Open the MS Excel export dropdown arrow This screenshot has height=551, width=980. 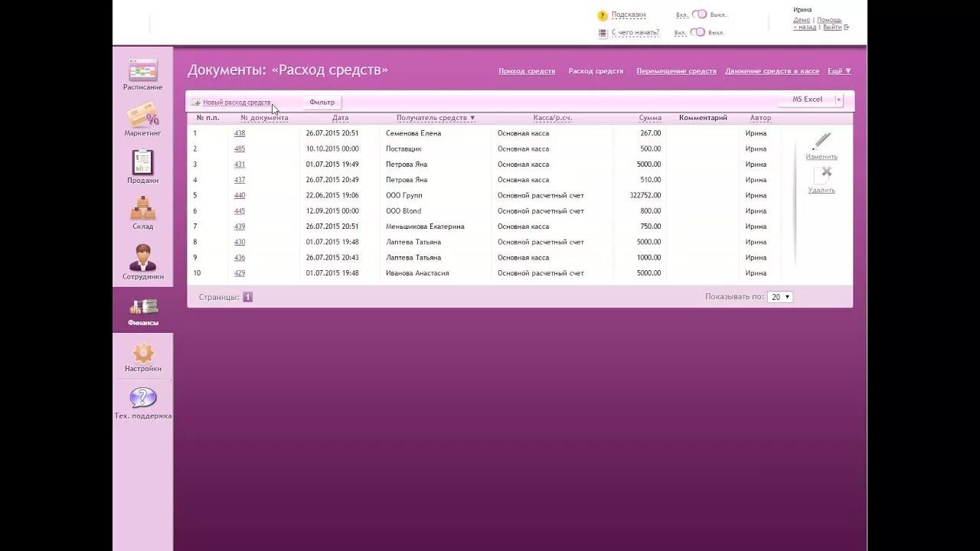tap(839, 99)
